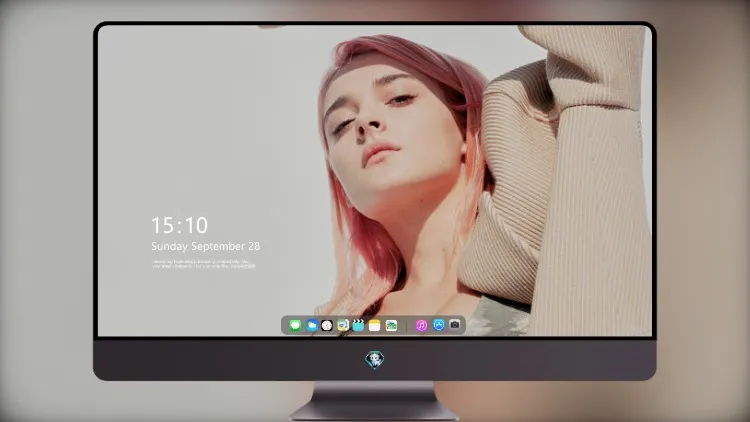Screen dimensions: 750x422
Task: Open the photo gallery icon in the dock
Action: [x=391, y=325]
